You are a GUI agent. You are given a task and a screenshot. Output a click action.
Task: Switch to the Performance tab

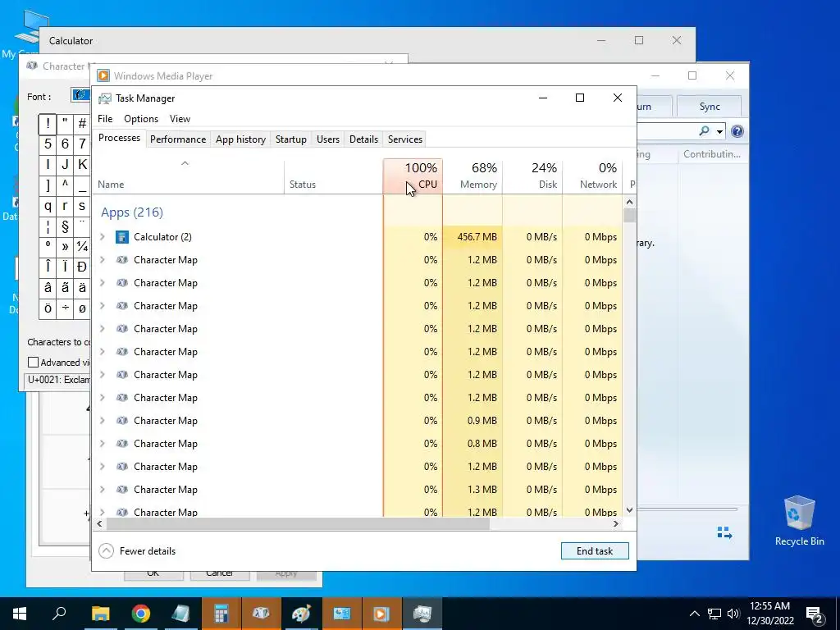tap(178, 139)
